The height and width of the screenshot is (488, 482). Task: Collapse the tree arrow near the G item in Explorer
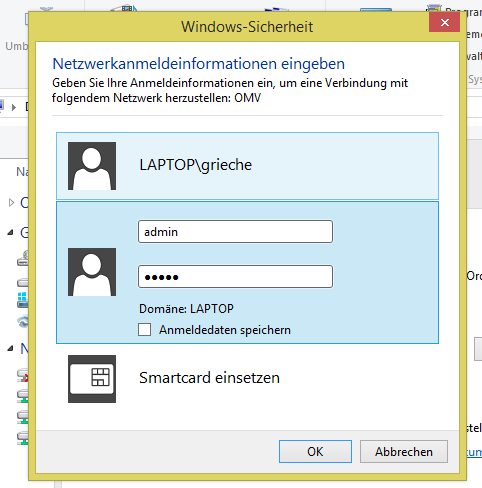pyautogui.click(x=11, y=232)
